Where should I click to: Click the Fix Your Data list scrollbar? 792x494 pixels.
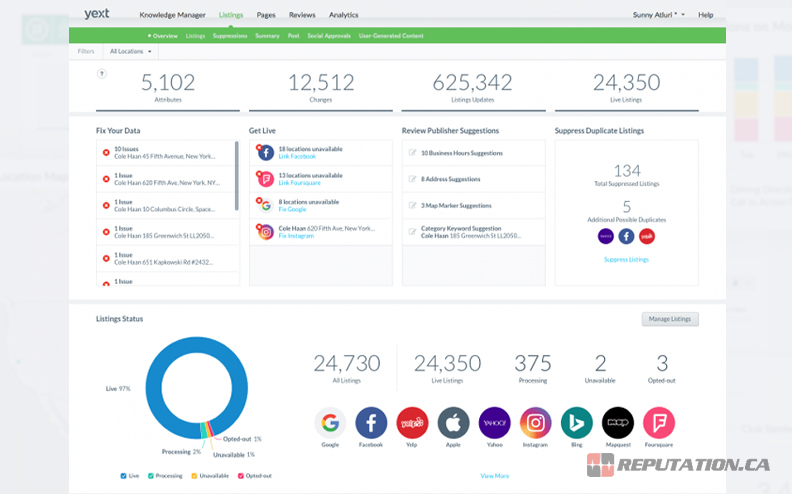tap(237, 165)
